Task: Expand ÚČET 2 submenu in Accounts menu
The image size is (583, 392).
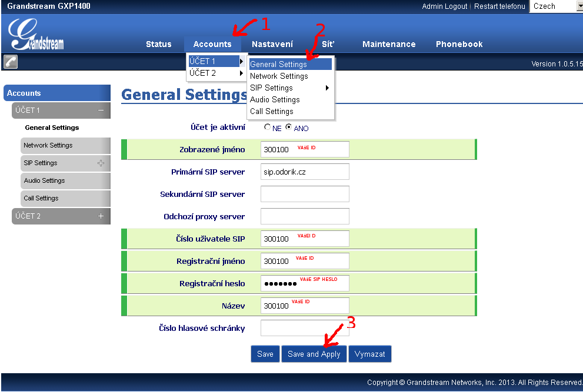Action: pos(216,73)
